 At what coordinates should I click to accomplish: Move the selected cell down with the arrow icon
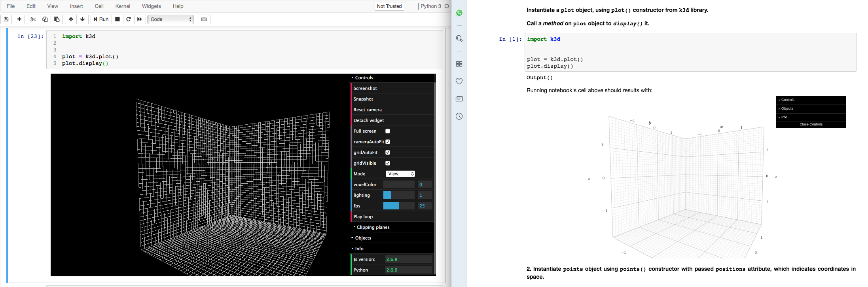[82, 19]
